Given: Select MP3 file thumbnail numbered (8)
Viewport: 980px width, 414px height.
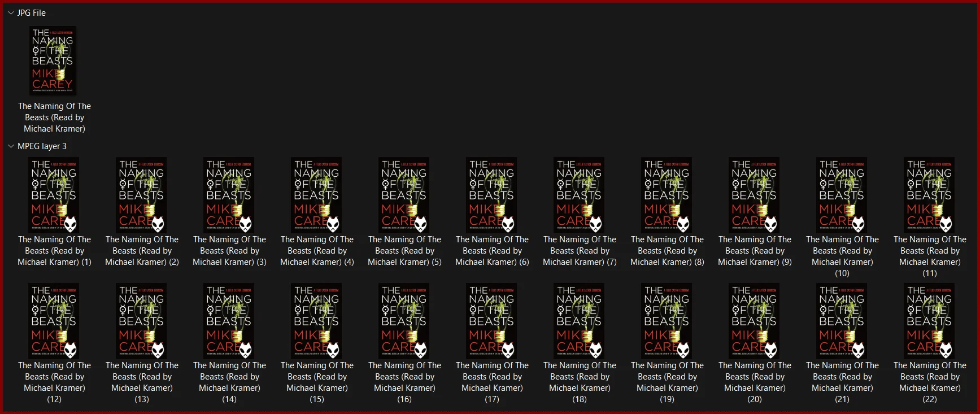Looking at the screenshot, I should click(x=667, y=195).
